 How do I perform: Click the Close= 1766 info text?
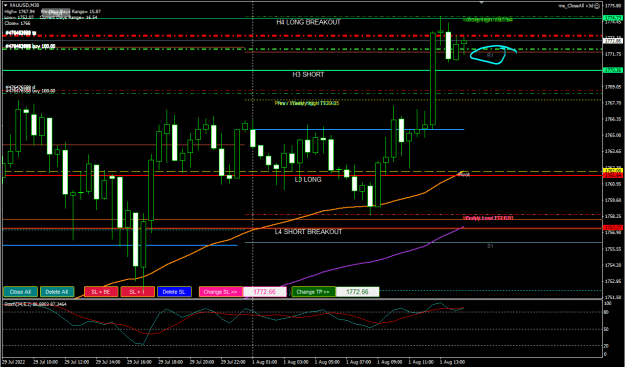17,24
